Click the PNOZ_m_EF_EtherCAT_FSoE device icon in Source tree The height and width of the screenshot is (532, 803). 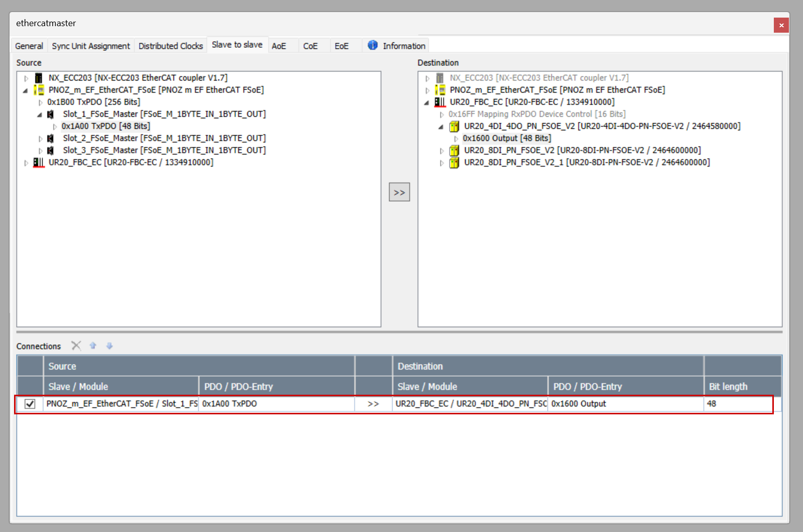pyautogui.click(x=39, y=90)
